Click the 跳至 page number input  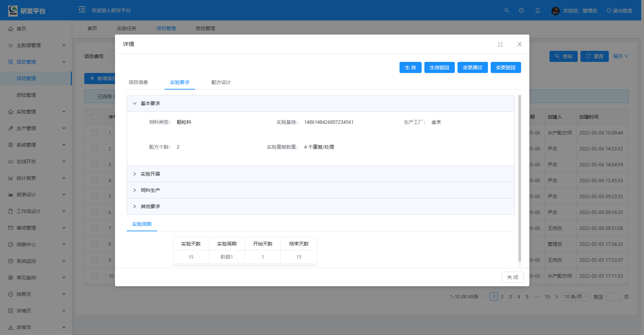613,297
